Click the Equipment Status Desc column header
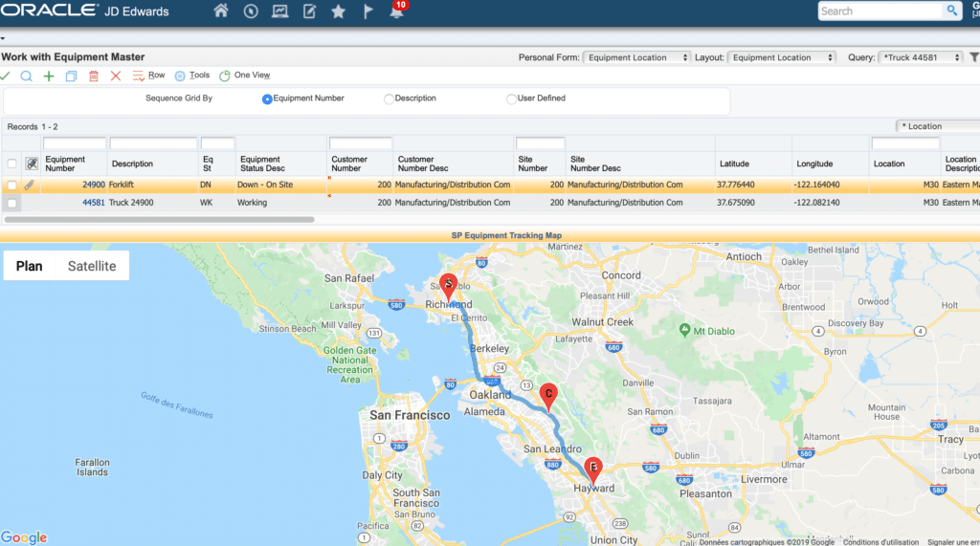 262,164
